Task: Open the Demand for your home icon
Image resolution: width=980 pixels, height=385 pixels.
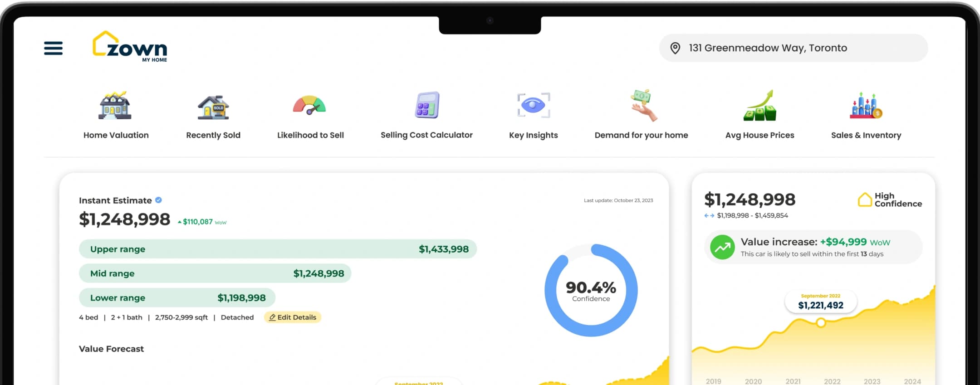Action: 642,105
